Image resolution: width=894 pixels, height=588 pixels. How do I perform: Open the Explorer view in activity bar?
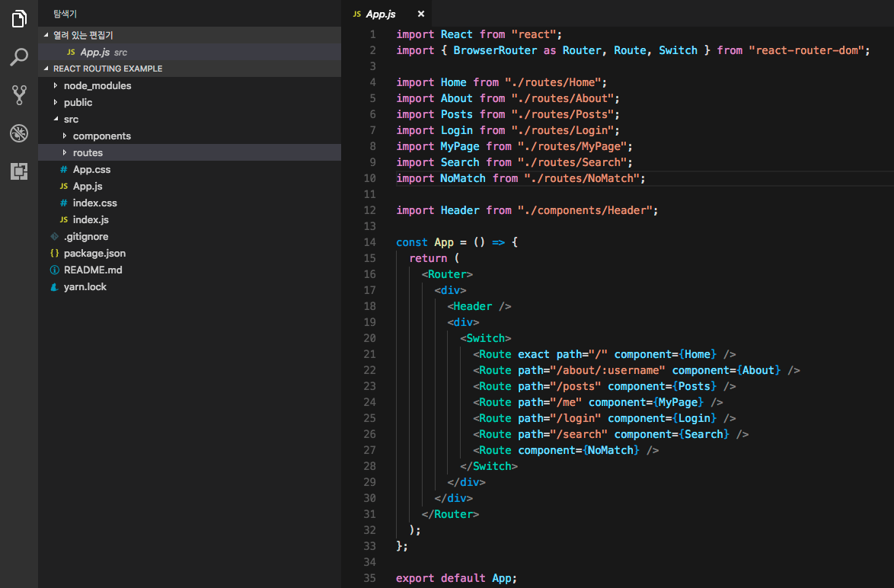click(x=19, y=20)
